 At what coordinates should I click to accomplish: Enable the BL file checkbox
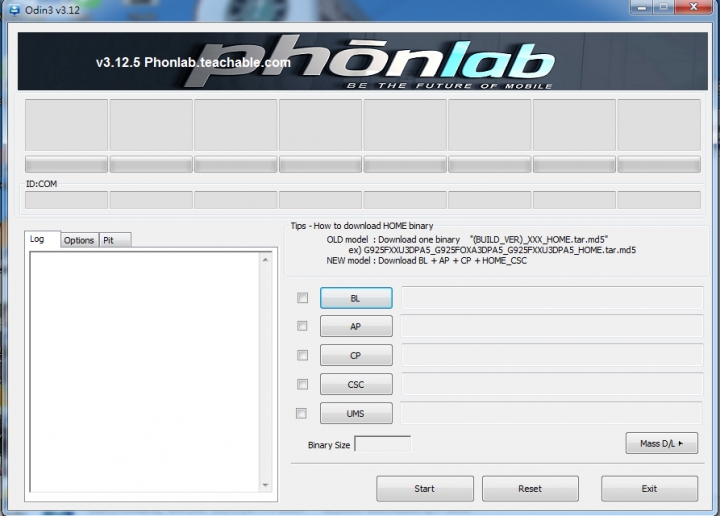(x=302, y=298)
